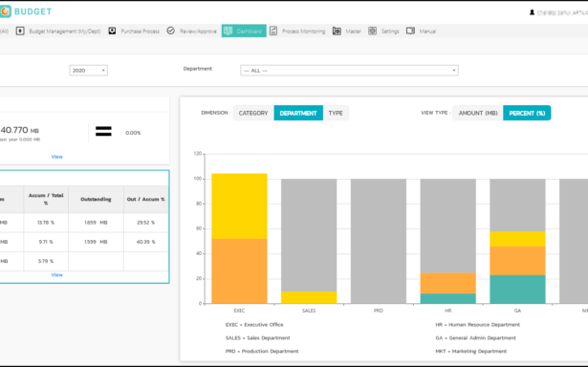Click the orange segment of HR bar

pos(447,283)
